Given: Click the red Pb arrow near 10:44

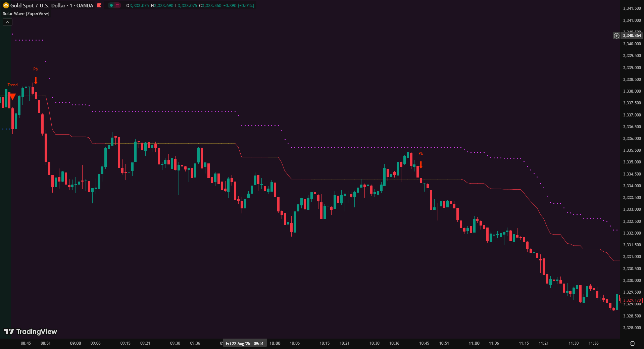Looking at the screenshot, I should coord(421,165).
